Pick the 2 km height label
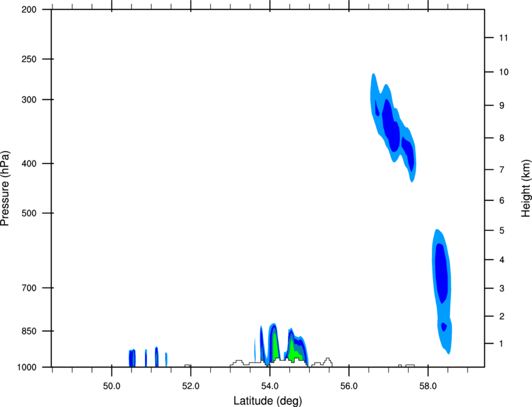 coord(502,316)
